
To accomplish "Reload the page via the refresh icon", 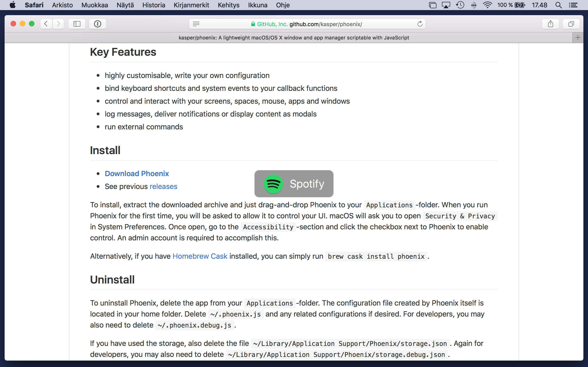I will click(420, 24).
